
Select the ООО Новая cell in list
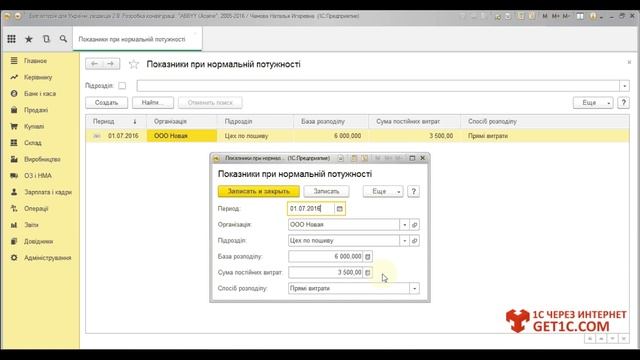click(x=182, y=136)
